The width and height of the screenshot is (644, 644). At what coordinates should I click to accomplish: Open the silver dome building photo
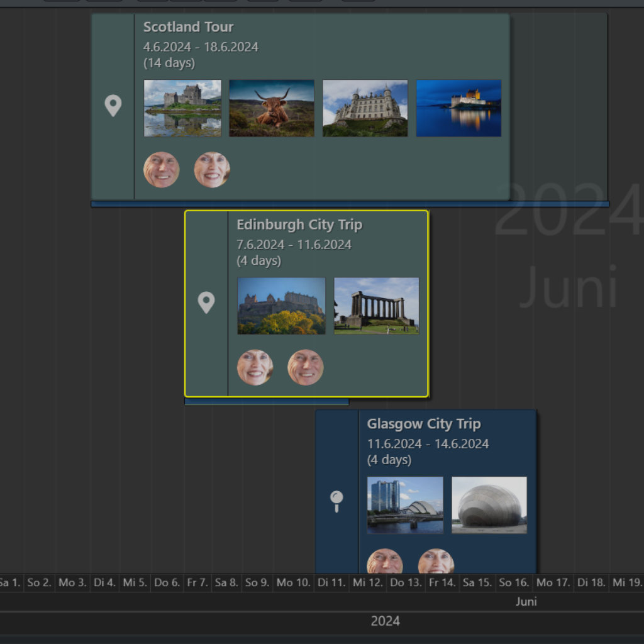pyautogui.click(x=489, y=505)
